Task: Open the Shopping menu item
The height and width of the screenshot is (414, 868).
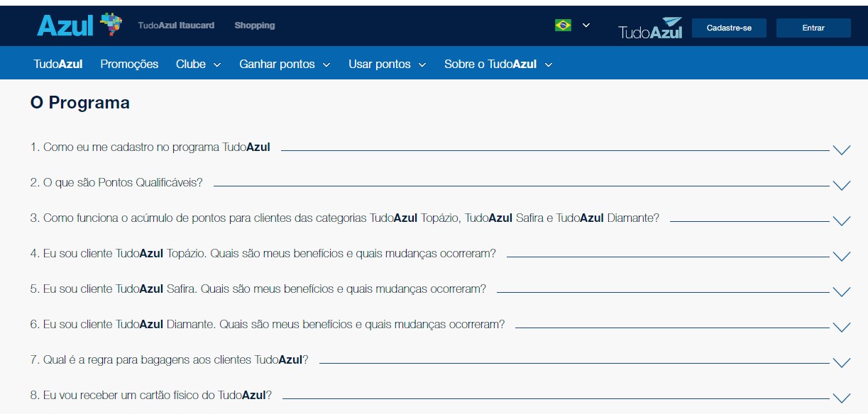Action: point(254,25)
